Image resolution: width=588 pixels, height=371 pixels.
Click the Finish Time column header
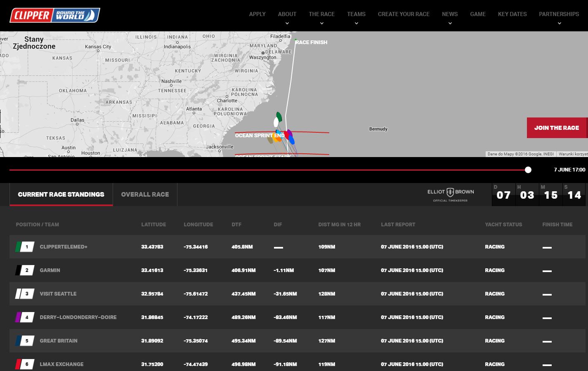[557, 225]
